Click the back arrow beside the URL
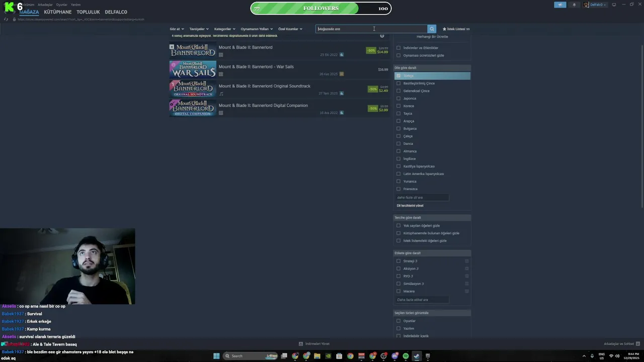 coord(6,20)
